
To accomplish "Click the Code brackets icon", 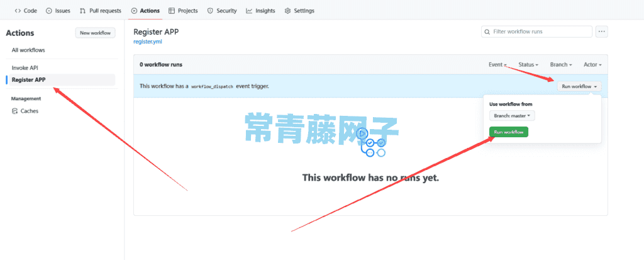I will (x=18, y=11).
